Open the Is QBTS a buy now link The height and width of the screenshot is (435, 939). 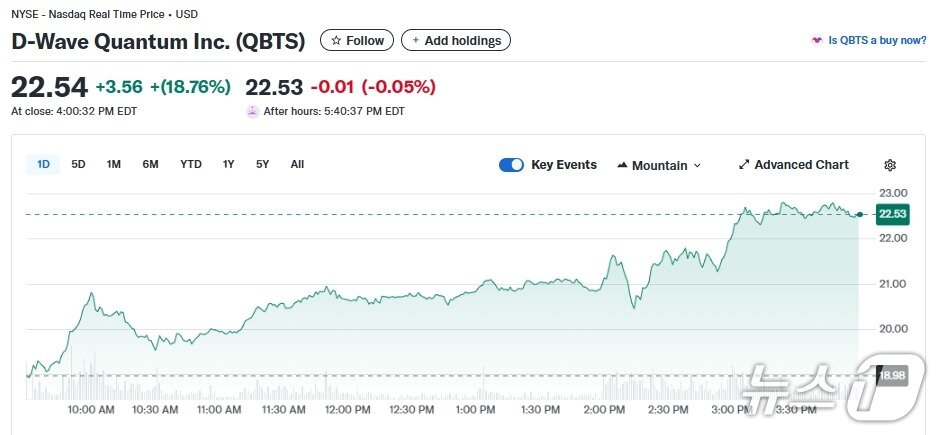[876, 41]
